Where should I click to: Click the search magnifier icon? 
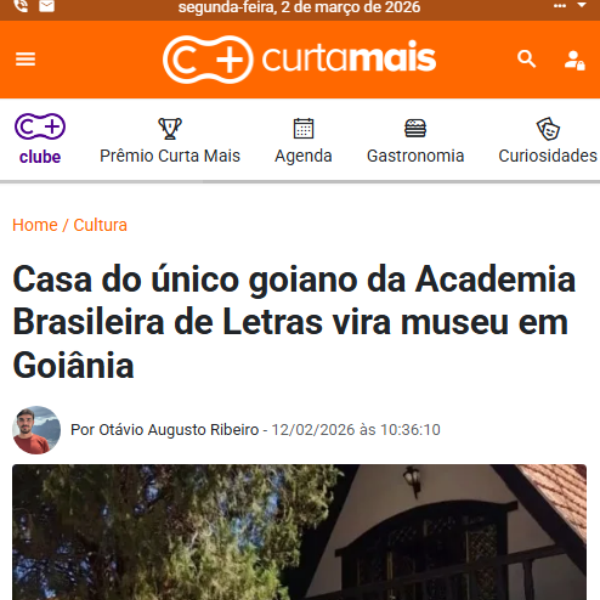pos(527,59)
